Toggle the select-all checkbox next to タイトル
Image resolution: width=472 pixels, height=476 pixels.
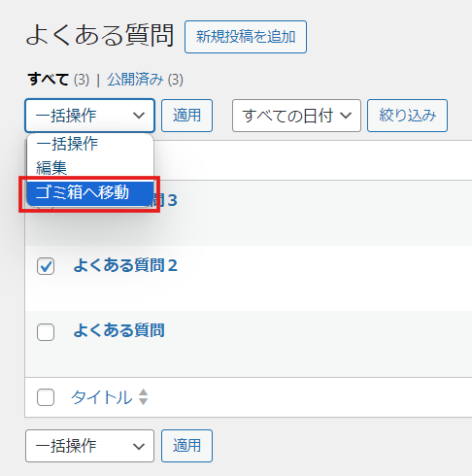[x=46, y=397]
